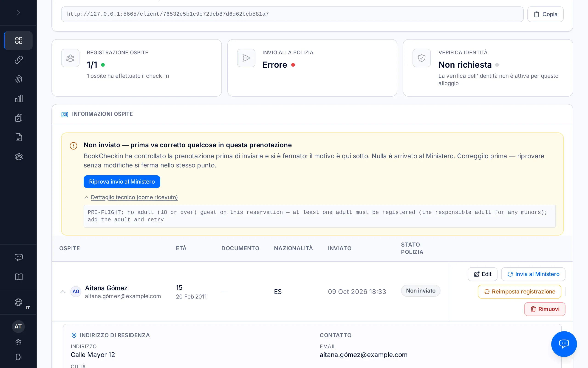The width and height of the screenshot is (588, 368).
Task: Click the DOCUMENTO column header
Action: coord(240,248)
